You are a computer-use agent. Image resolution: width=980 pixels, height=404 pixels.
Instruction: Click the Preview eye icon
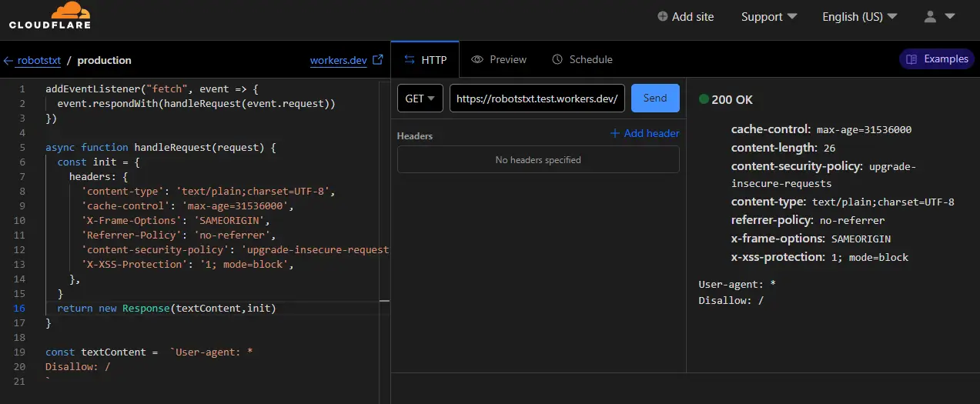tap(477, 59)
